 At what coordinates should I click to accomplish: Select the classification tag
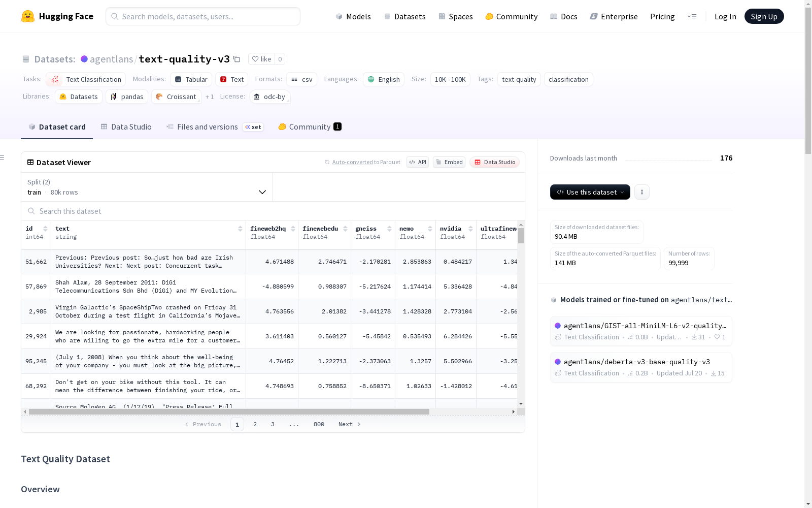568,79
